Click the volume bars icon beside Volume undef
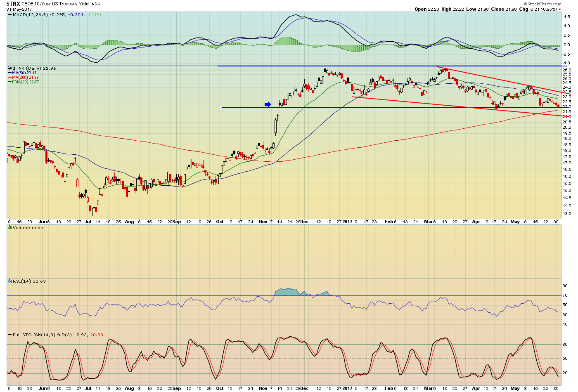Screen dimensions: 578x392 (10, 227)
